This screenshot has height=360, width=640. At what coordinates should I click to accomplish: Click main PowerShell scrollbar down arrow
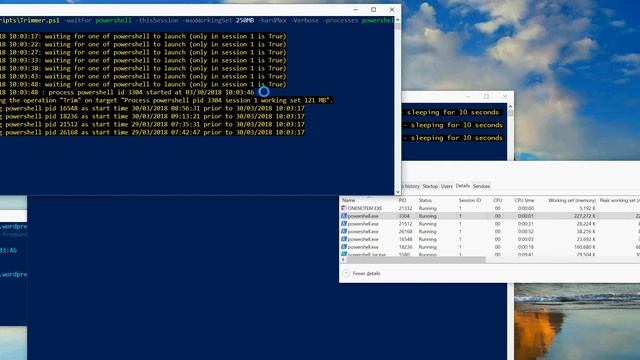[x=398, y=192]
